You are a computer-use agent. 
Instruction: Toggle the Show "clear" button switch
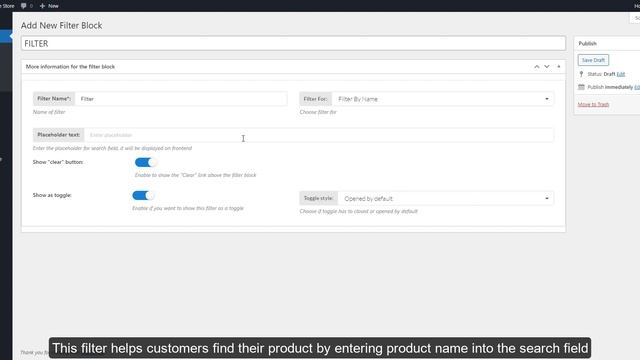tap(145, 162)
